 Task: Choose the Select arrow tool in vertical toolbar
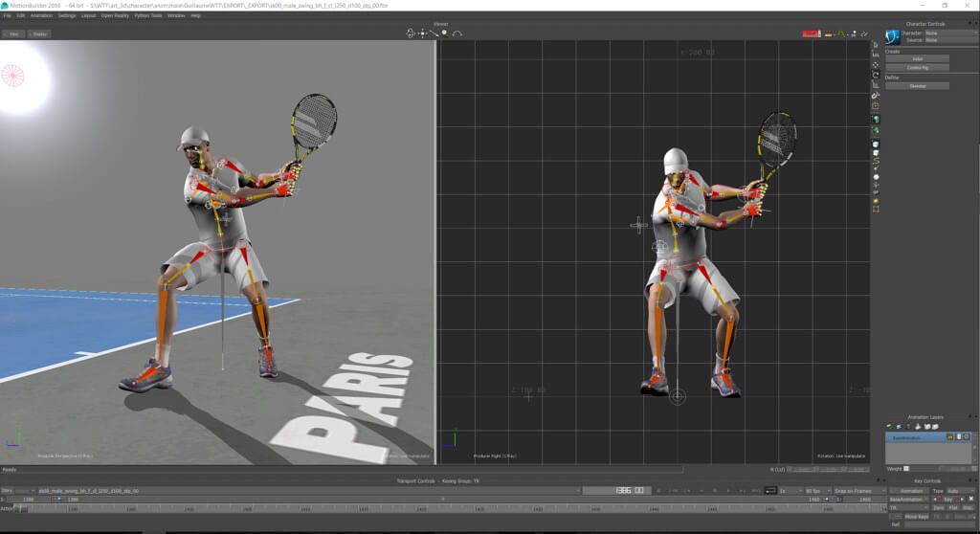[876, 45]
